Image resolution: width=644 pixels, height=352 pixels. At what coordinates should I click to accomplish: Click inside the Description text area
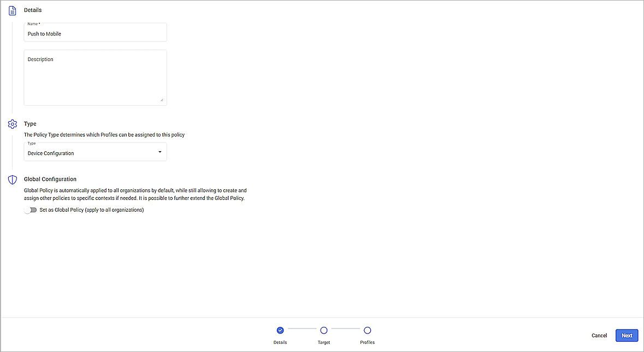[95, 76]
